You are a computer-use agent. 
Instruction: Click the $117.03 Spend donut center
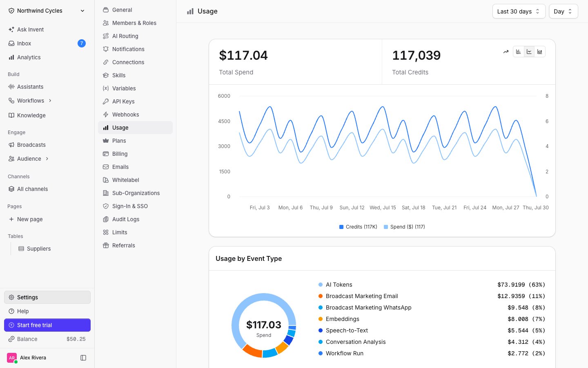(x=264, y=329)
